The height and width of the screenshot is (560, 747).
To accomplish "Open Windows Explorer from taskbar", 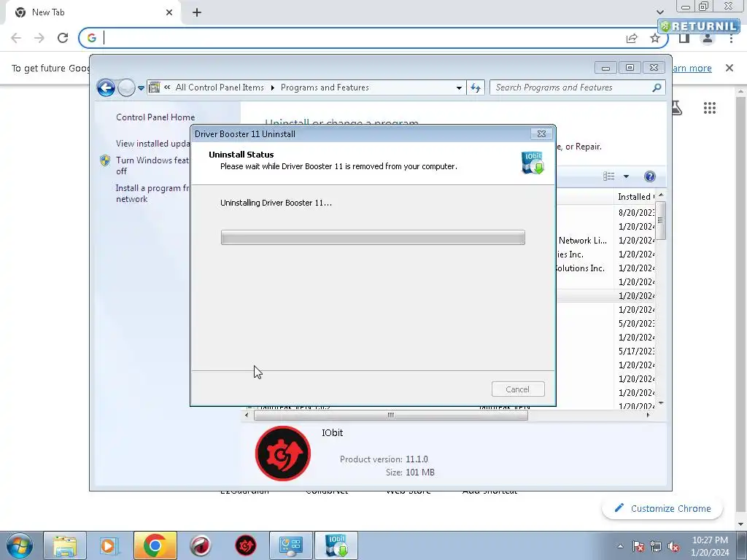I will [65, 545].
